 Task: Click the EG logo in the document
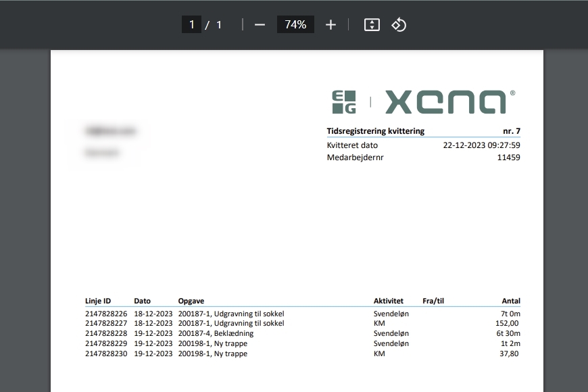tap(343, 102)
